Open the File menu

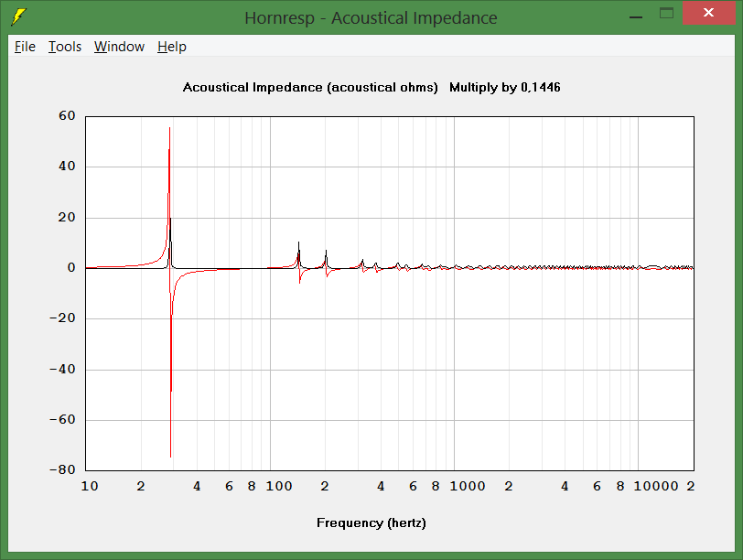pos(25,47)
